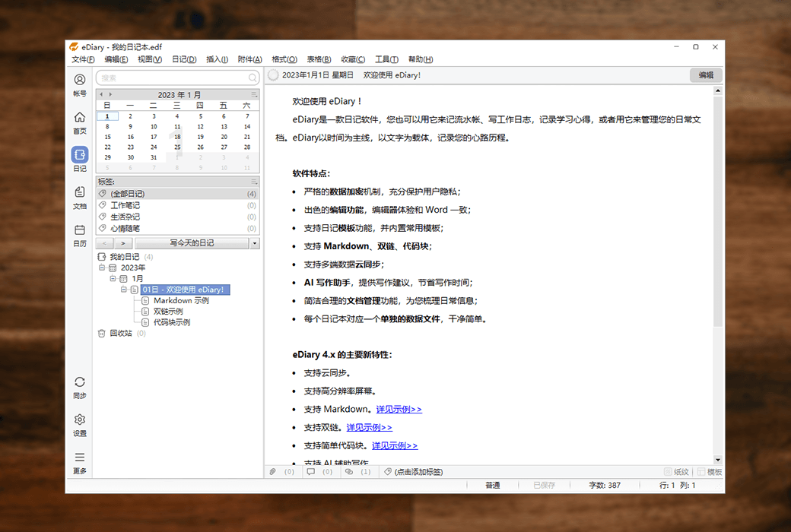Screen dimensions: 791x532
Task: Collapse the 01日 diary entry node
Action: [x=123, y=290]
